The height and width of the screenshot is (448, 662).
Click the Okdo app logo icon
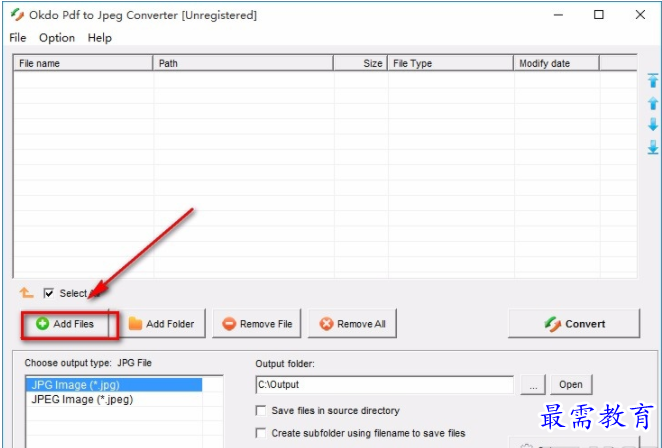coord(17,15)
